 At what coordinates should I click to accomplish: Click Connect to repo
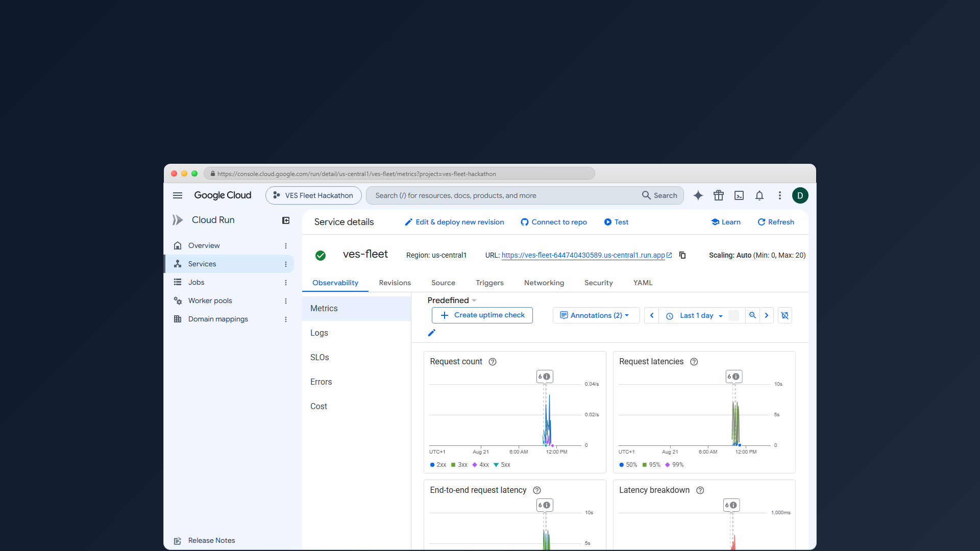(554, 222)
